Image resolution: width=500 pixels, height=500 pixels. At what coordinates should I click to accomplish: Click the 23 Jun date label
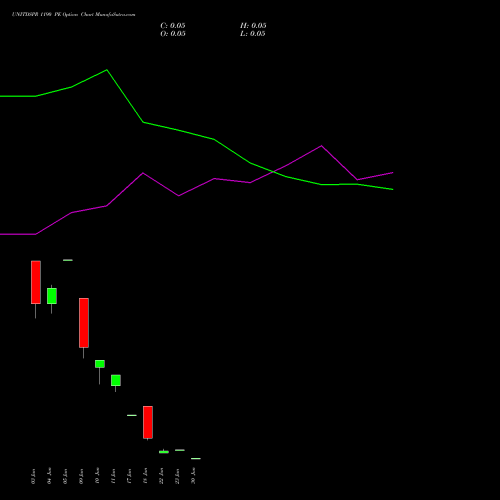[x=177, y=476]
